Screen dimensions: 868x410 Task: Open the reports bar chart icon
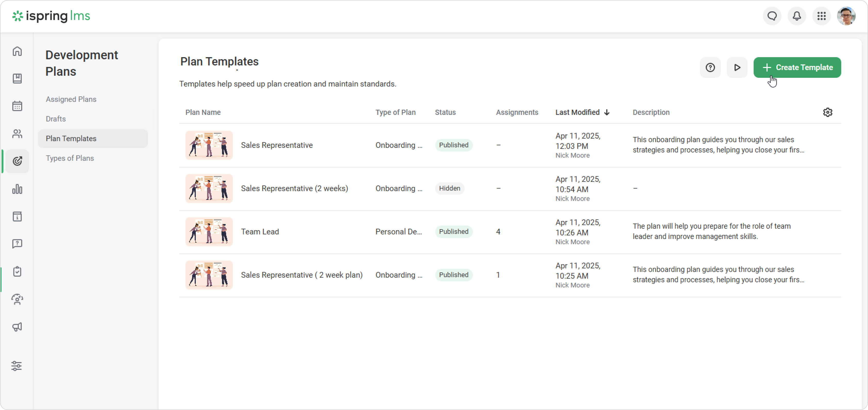point(17,189)
